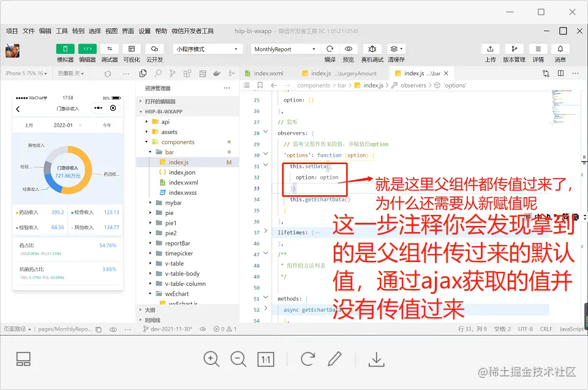588x390 pixels.
Task: Toggle the hot reload (热重载) dropdown
Action: click(71, 73)
